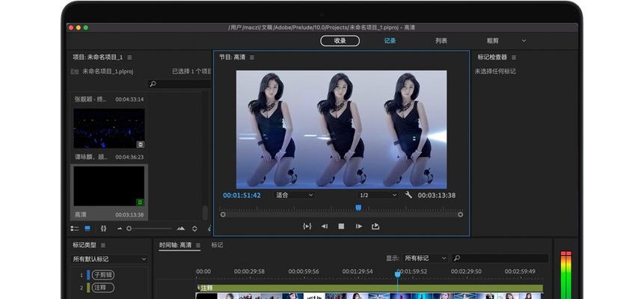The width and height of the screenshot is (644, 299).
Task: Click the curly-braces bin icon in project toolbar
Action: [x=103, y=228]
